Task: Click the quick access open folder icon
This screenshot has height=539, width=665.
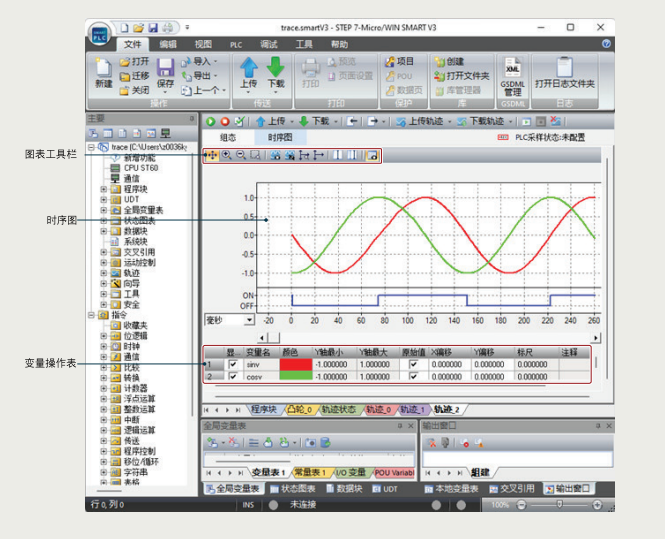Action: pyautogui.click(x=138, y=28)
